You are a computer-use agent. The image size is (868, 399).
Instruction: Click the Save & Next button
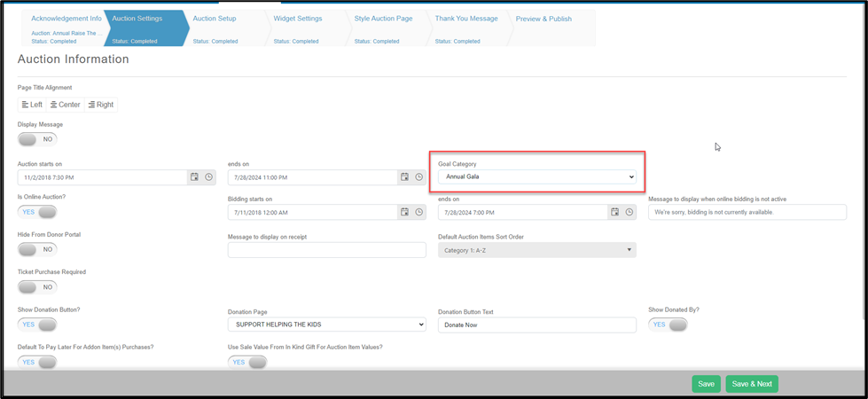pos(752,384)
